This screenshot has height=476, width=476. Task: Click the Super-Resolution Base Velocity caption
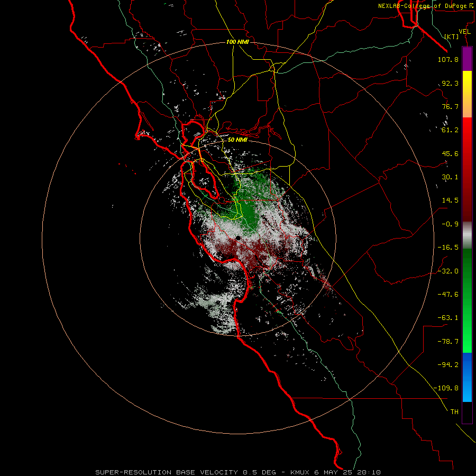pos(238,472)
